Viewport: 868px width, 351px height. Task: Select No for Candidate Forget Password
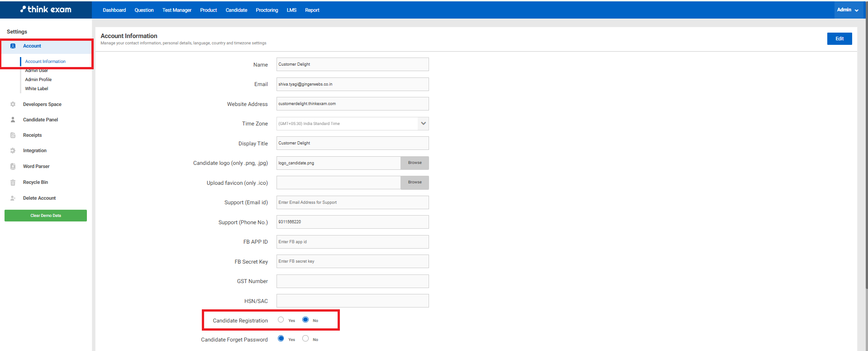(305, 339)
